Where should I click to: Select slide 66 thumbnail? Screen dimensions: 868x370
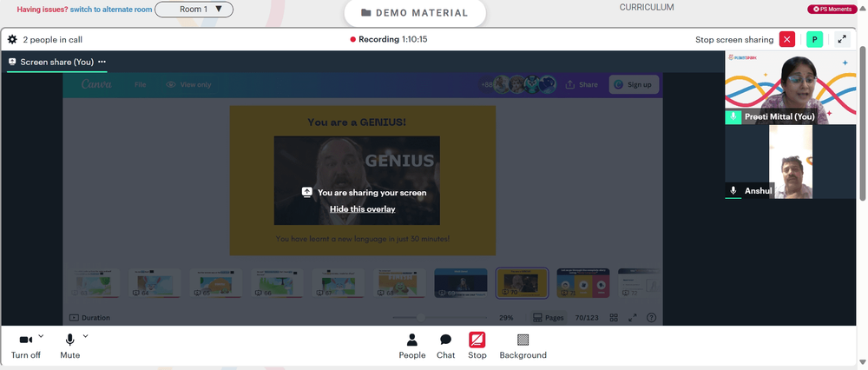pyautogui.click(x=277, y=283)
